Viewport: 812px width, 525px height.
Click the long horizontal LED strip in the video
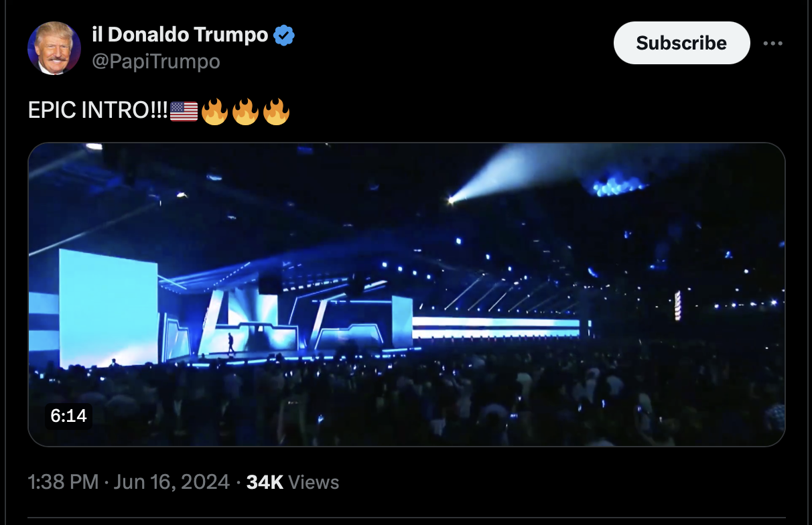496,327
